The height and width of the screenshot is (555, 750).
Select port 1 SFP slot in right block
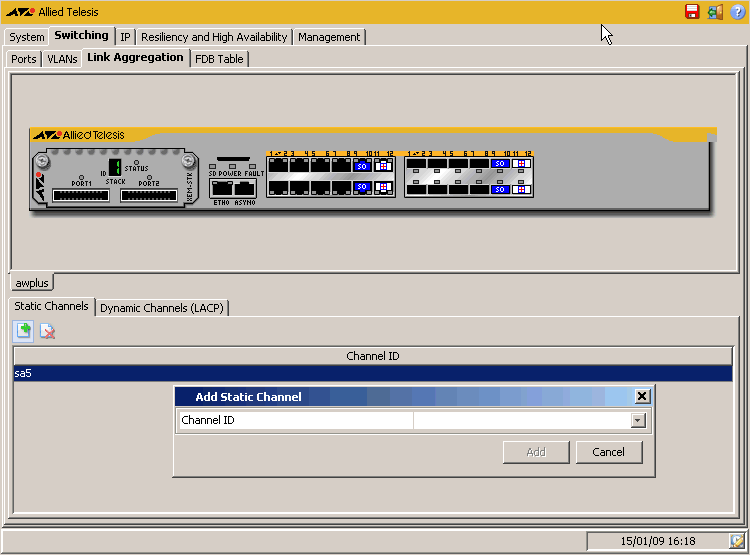416,164
